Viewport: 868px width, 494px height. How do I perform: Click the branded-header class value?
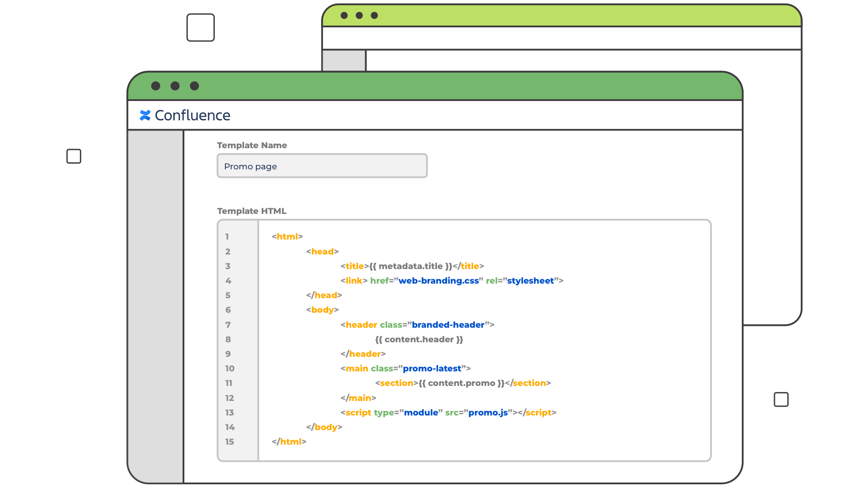448,325
